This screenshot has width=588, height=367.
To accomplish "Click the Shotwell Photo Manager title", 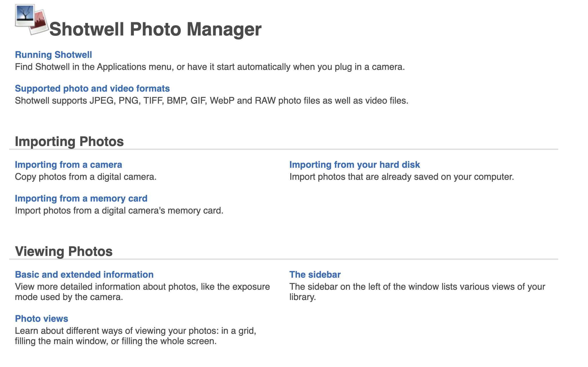I will click(x=155, y=29).
